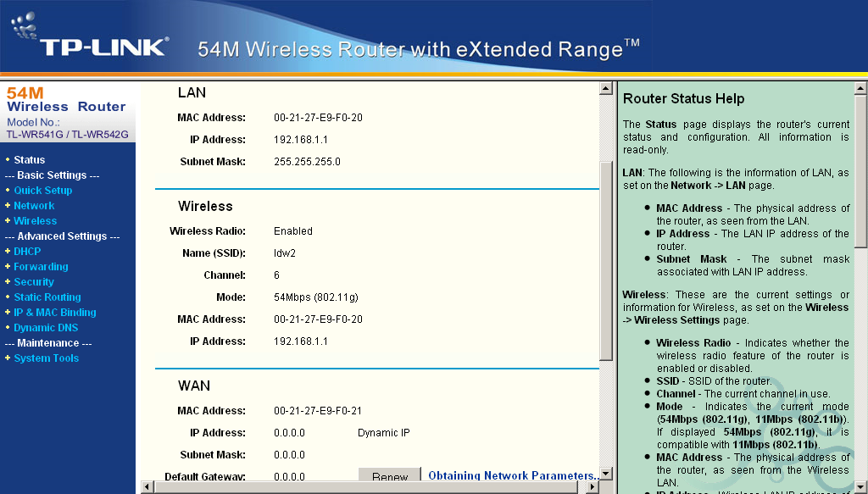Click the horizontal scrollbar left arrow
868x494 pixels.
click(147, 487)
